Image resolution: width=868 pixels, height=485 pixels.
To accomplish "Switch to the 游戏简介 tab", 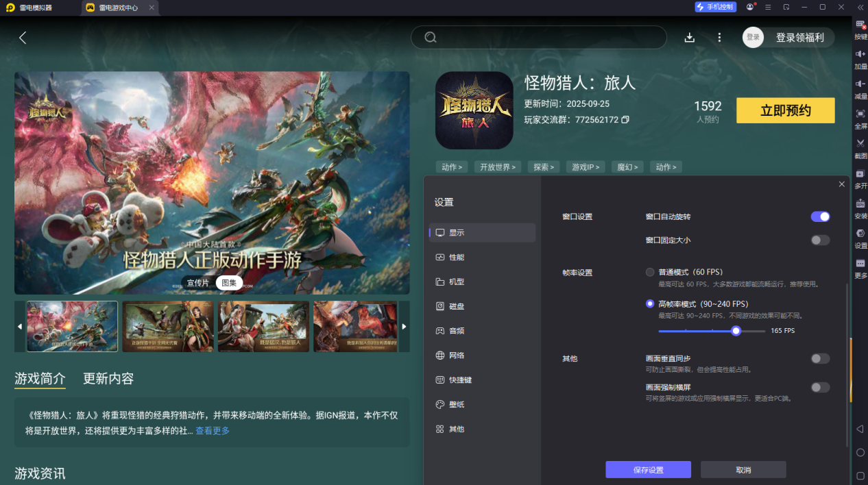I will (40, 379).
